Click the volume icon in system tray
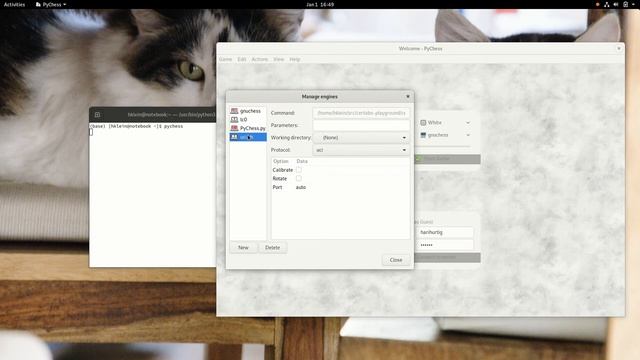Viewport: 640px width, 360px height. pyautogui.click(x=616, y=4)
